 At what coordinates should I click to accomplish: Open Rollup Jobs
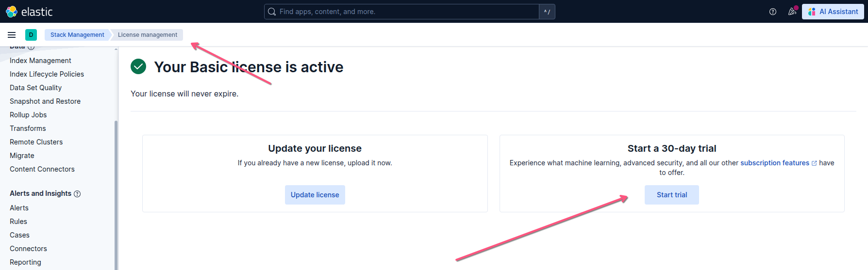[x=28, y=115]
